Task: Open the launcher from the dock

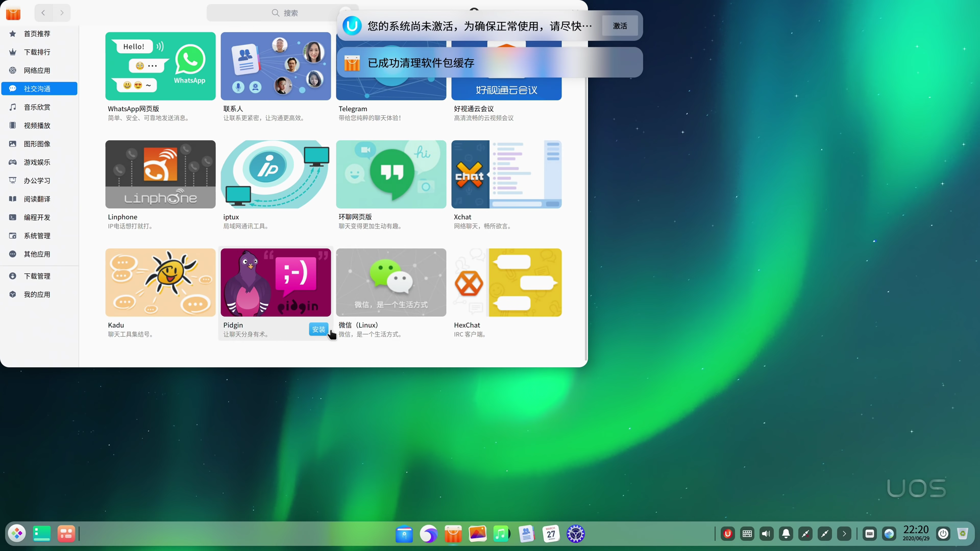Action: tap(17, 534)
